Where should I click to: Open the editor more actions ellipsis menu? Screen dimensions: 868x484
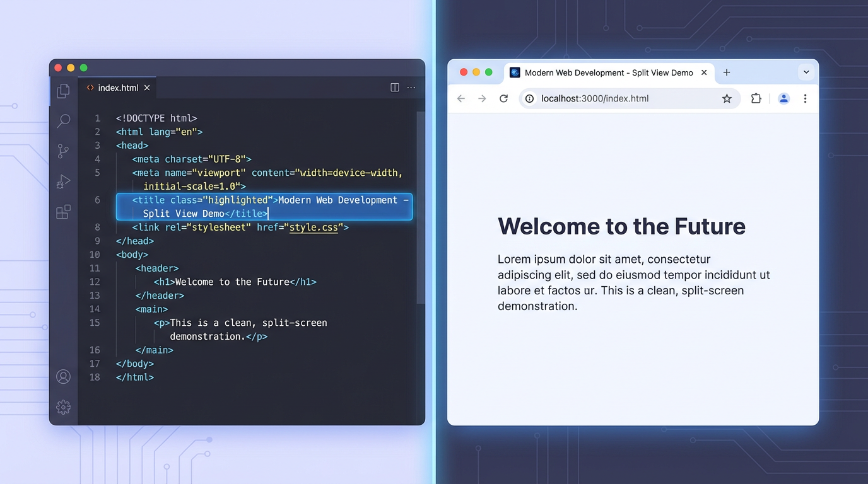pos(411,88)
